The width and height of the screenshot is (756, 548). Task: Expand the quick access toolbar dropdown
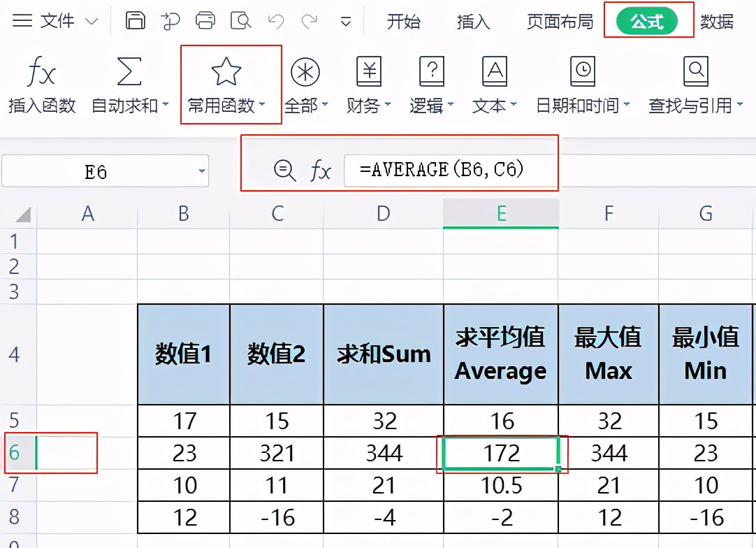click(346, 22)
